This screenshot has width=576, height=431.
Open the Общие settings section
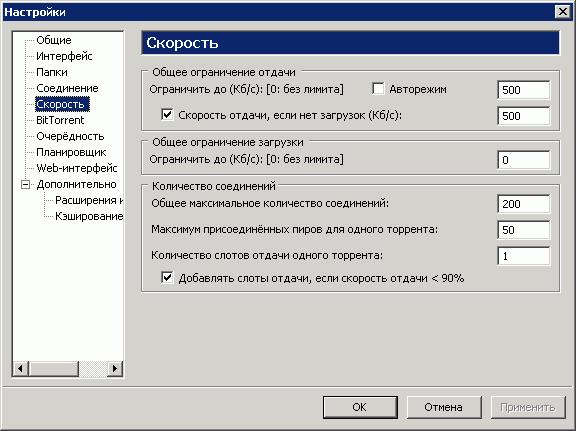tap(54, 40)
